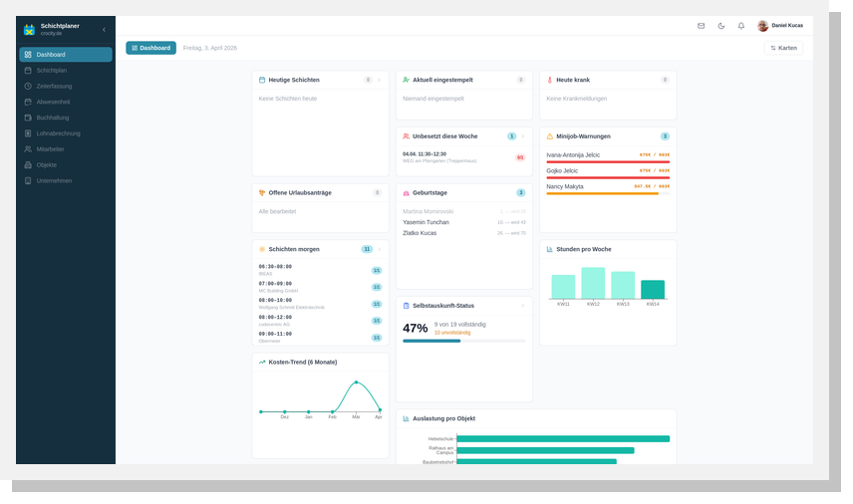This screenshot has width=853, height=504.
Task: Click Yasemin Tunchan birthday entry
Action: [x=464, y=222]
